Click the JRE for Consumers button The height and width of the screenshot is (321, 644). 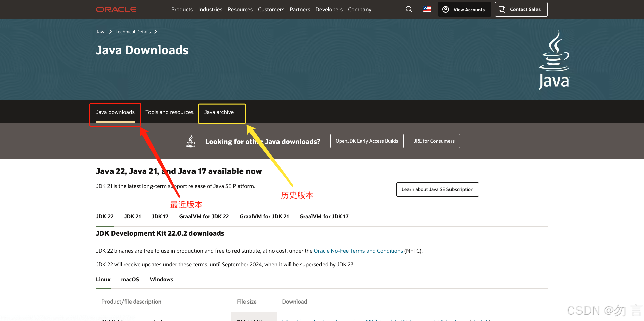[434, 141]
